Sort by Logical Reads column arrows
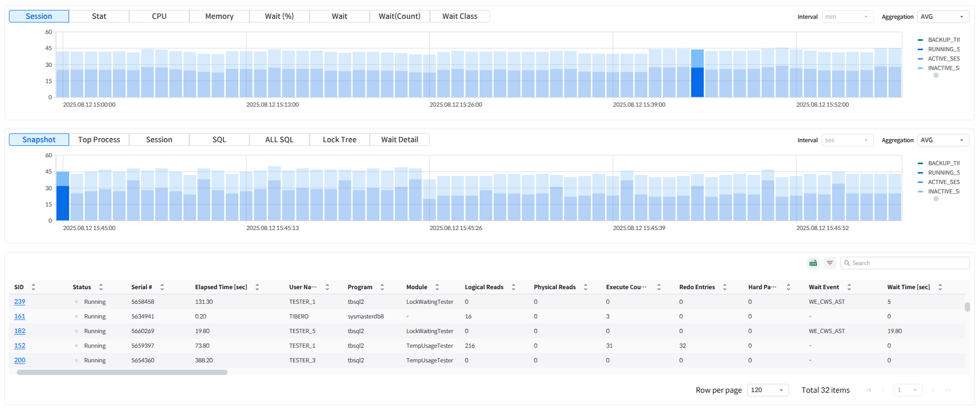The width and height of the screenshot is (980, 411). pos(514,287)
